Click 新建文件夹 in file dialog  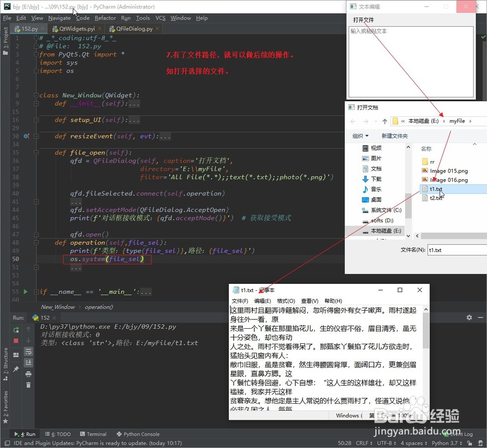(x=394, y=136)
